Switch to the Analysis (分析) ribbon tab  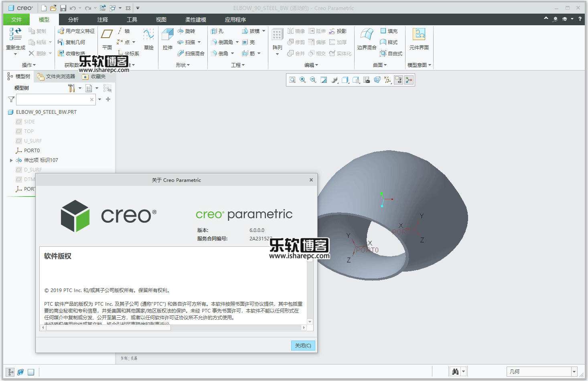73,20
